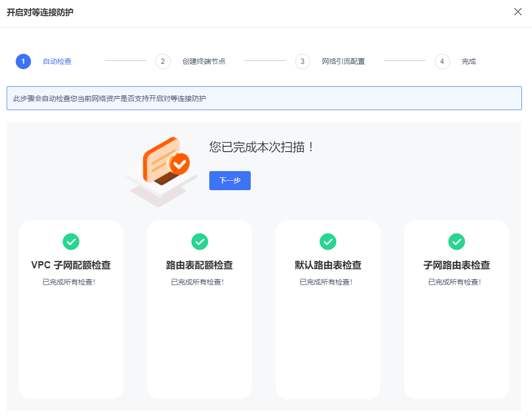Select the 自动检查 step label
Image resolution: width=532 pixels, height=418 pixels.
click(57, 61)
